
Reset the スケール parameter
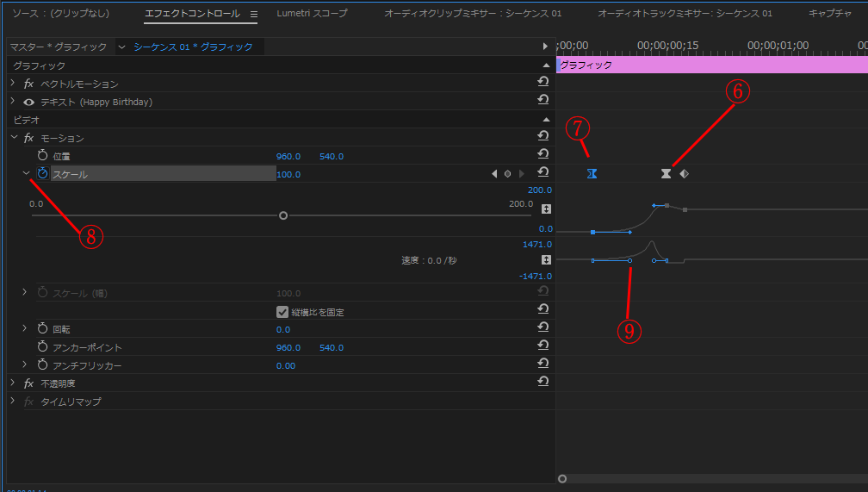543,172
